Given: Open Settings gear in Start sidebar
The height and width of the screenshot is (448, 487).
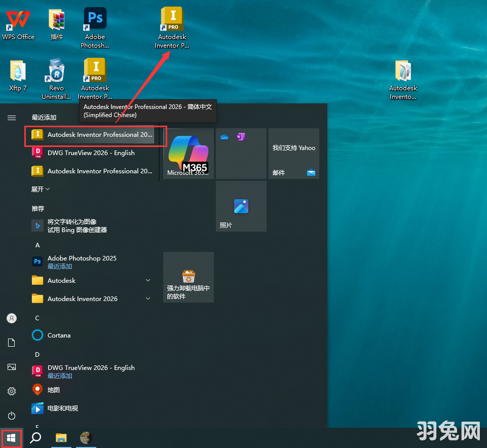Looking at the screenshot, I should [12, 391].
